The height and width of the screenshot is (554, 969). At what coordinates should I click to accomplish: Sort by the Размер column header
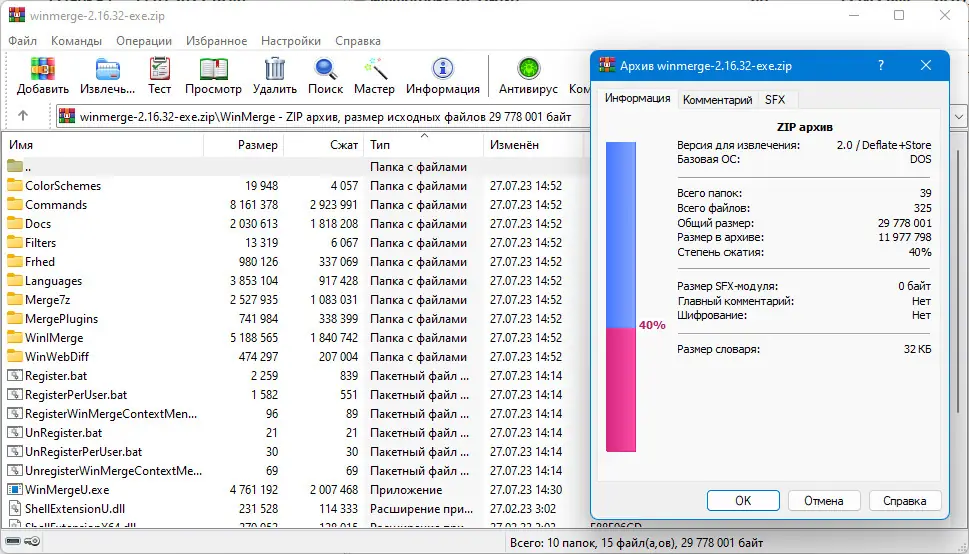click(x=243, y=145)
